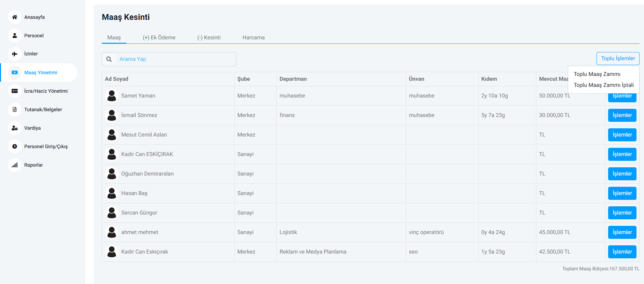Select the Personel Giriş/Çıkış clock icon
Screen dimensions: 644x284
(x=15, y=146)
